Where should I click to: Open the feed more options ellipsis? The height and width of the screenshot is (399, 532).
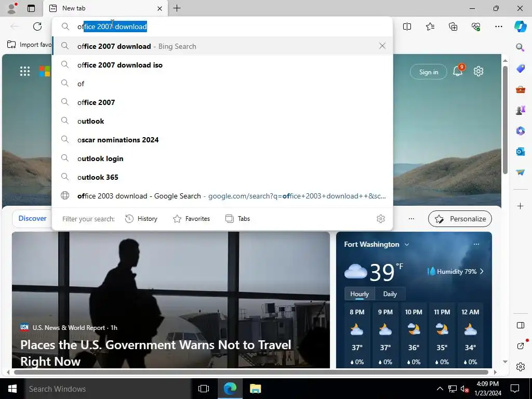[411, 219]
